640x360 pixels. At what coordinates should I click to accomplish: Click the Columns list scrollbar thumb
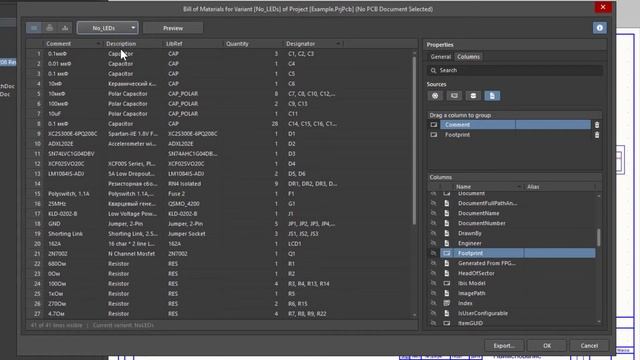(599, 238)
